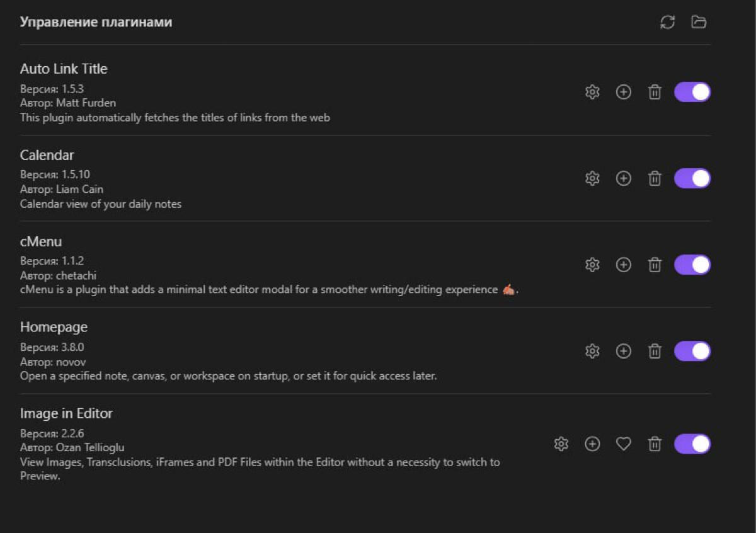Open Image in Editor settings gear
Viewport: 756px width, 533px height.
(x=561, y=444)
